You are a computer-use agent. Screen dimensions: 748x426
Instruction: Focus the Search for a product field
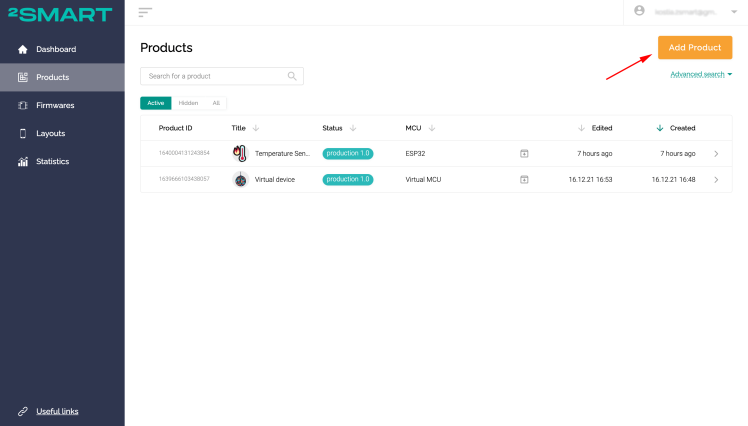tap(222, 76)
